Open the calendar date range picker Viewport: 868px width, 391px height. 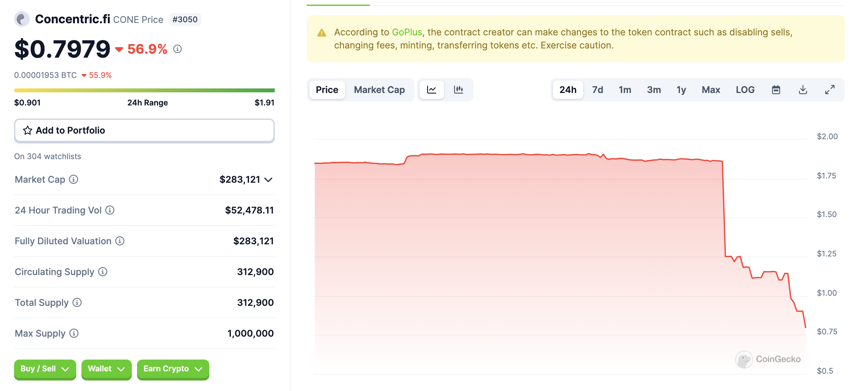(x=776, y=90)
